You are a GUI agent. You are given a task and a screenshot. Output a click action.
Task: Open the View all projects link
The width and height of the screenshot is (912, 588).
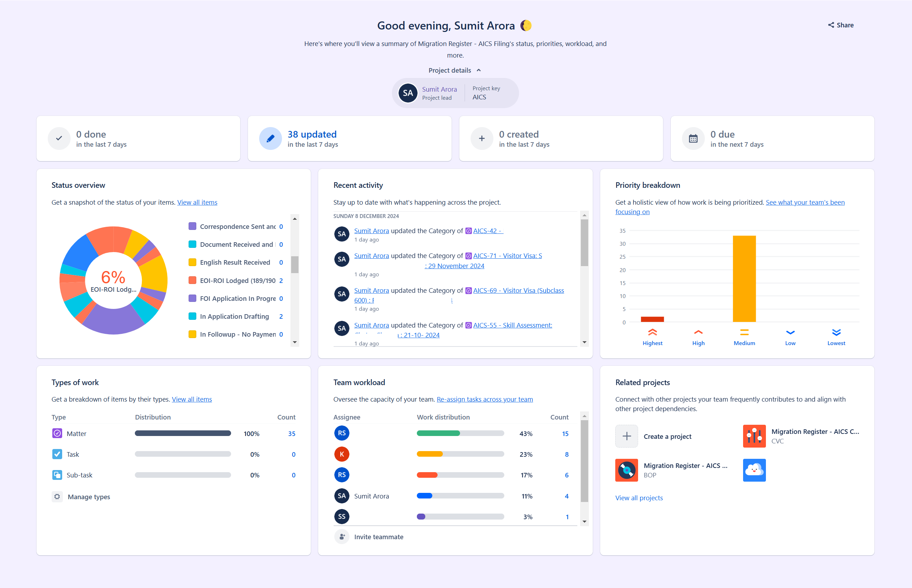click(x=639, y=498)
